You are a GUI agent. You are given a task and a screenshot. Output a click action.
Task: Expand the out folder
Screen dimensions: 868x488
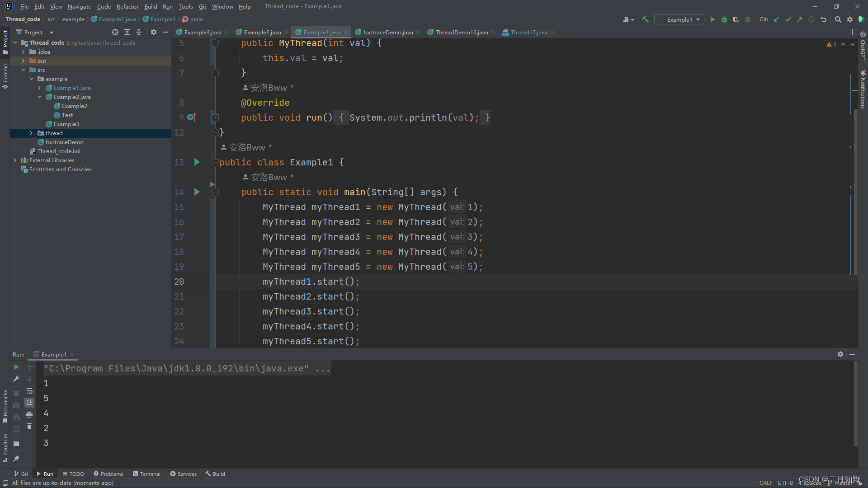[x=23, y=61]
